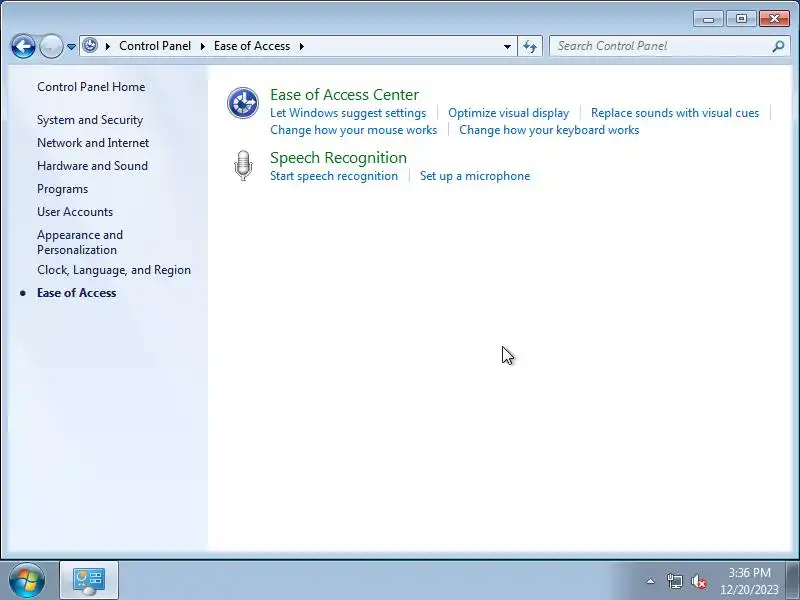Click Start speech recognition link
This screenshot has height=600, width=800.
point(334,176)
